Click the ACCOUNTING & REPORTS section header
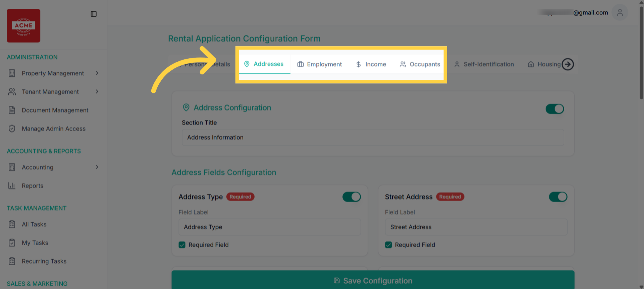The image size is (644, 289). (x=44, y=151)
